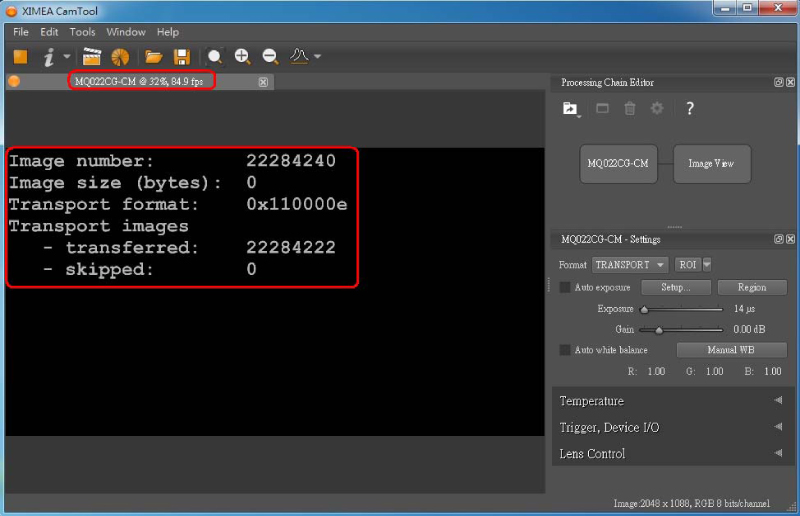Click the auto exposure Region button

(752, 287)
